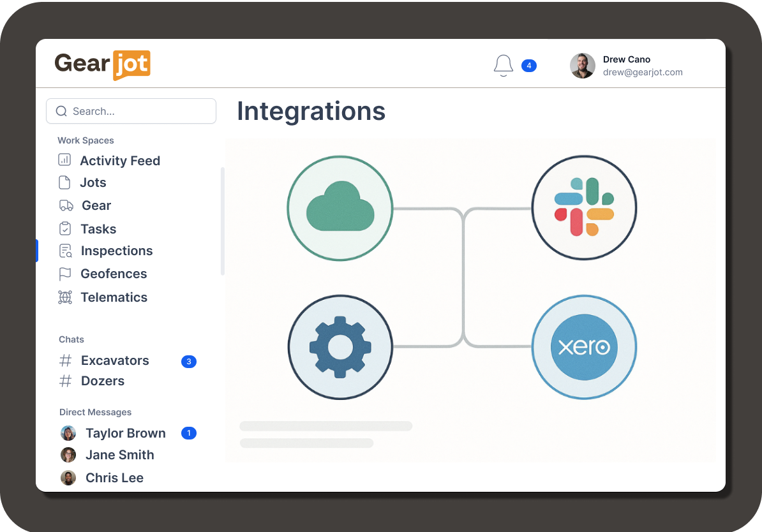Select the blue gear integration icon
This screenshot has height=532, width=762.
(x=340, y=348)
